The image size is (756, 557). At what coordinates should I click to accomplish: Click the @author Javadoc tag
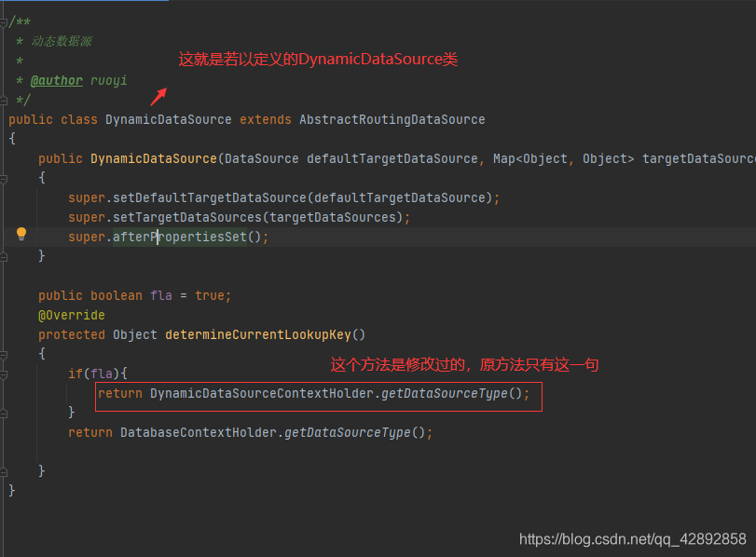pos(57,80)
